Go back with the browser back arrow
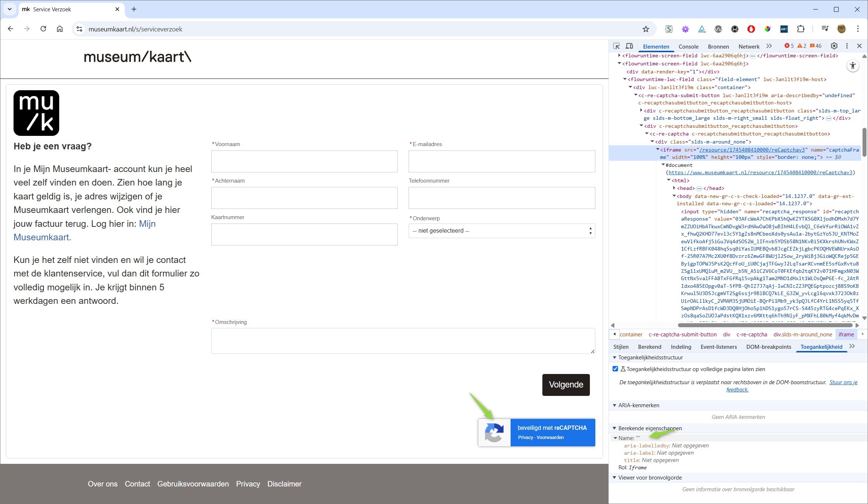 pos(11,29)
